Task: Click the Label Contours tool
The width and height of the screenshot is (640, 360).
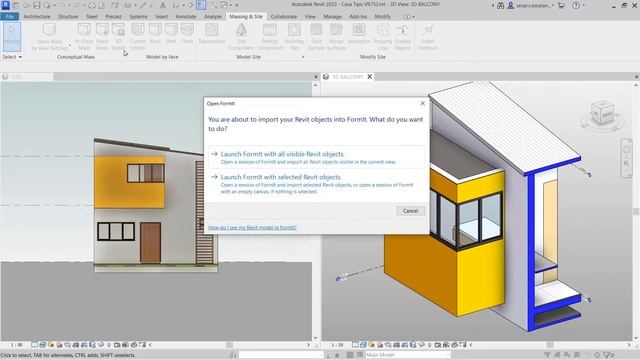Action: coord(427,37)
